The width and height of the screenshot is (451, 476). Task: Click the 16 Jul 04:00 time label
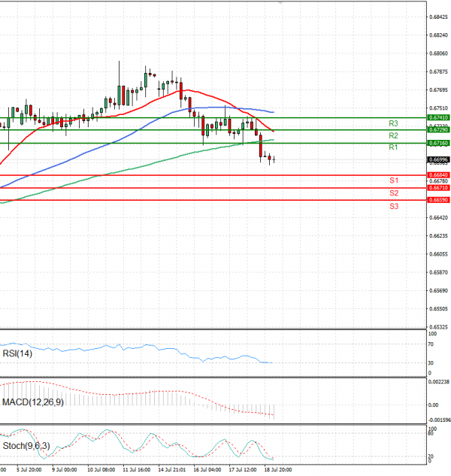pos(207,470)
